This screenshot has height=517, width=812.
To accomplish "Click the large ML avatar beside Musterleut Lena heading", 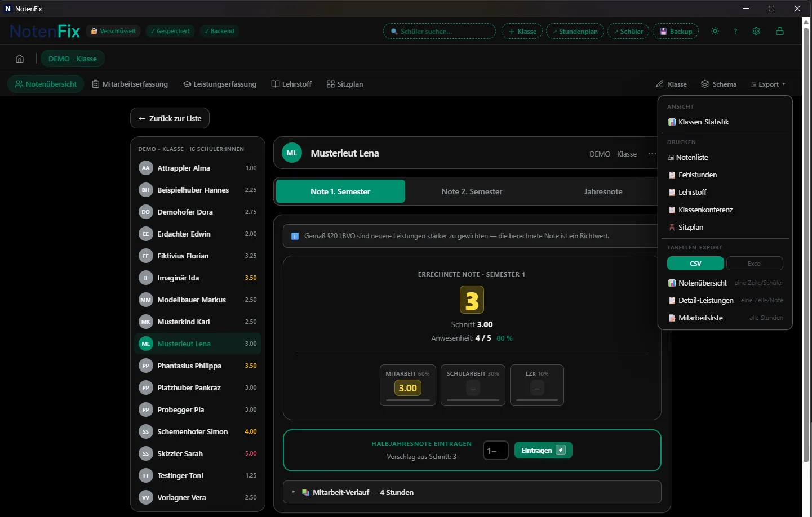I will [x=292, y=153].
